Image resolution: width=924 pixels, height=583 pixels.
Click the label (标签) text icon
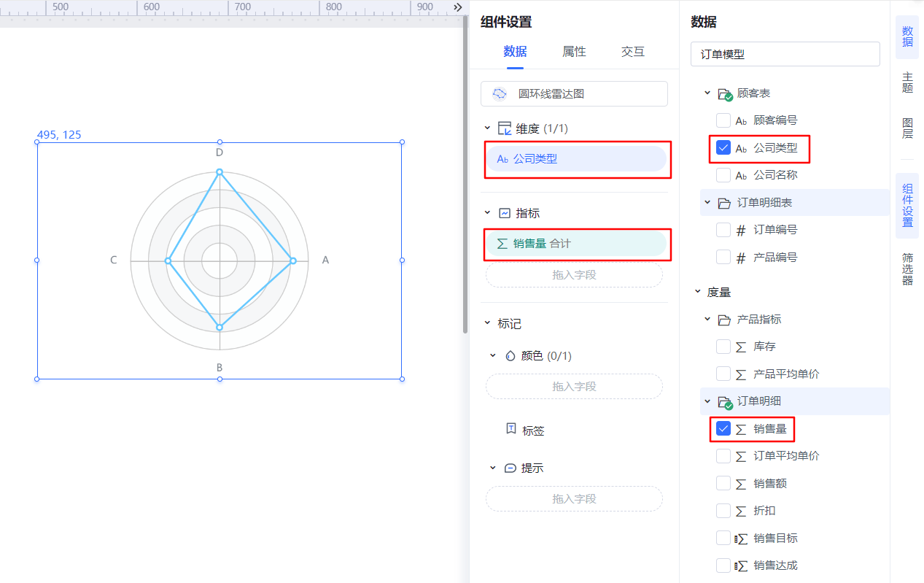[511, 429]
